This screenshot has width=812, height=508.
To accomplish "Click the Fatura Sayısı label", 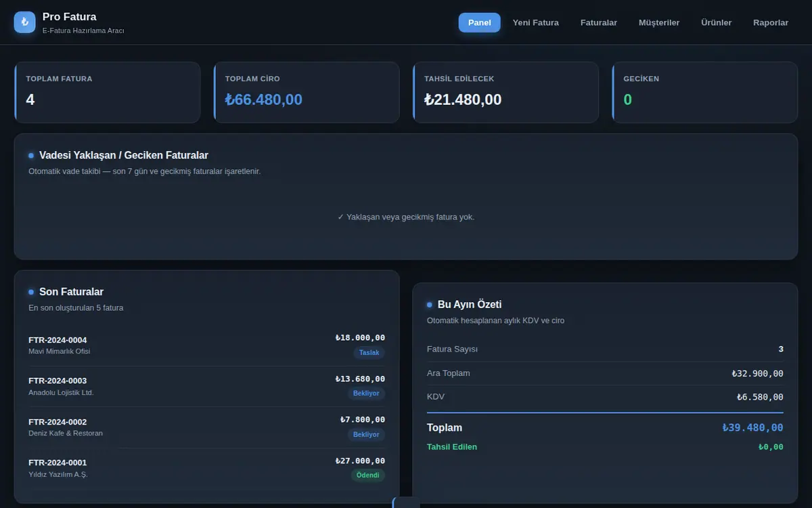I will coord(452,350).
